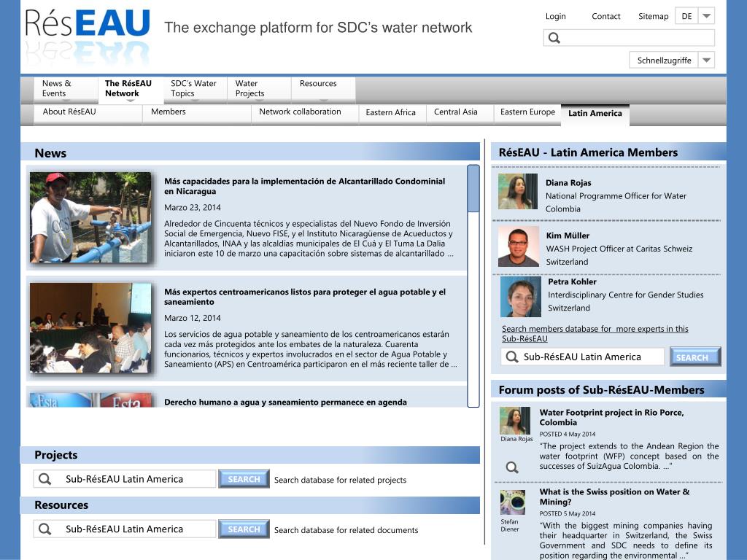Click magnifier icon under Diana Rojas forum post
This screenshot has height=560, width=747.
point(512,467)
